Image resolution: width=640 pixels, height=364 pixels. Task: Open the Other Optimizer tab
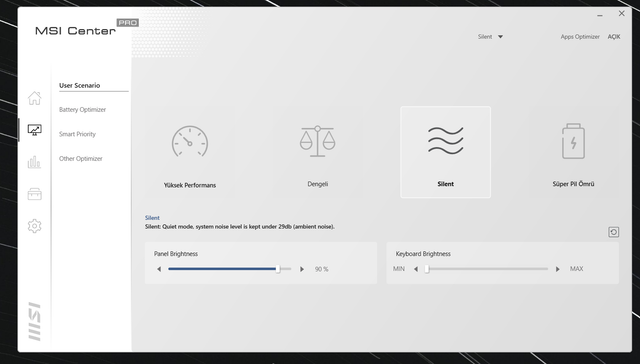pos(80,158)
